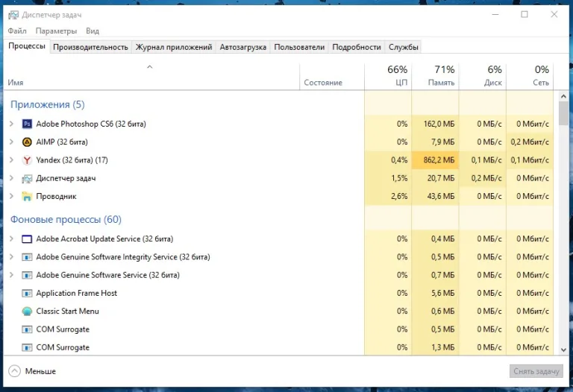Viewport: 573px width, 392px height.
Task: Click the Adobe Genuine Software Service icon
Action: [x=27, y=275]
